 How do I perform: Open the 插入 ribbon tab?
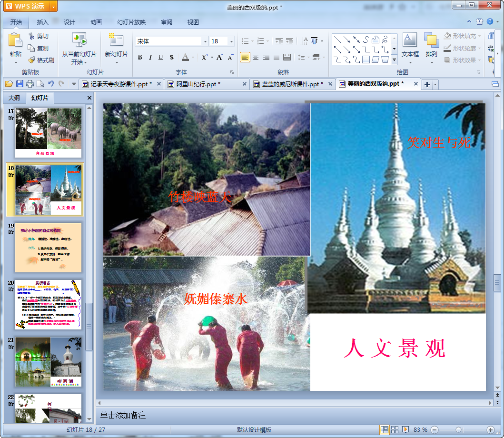click(x=42, y=22)
